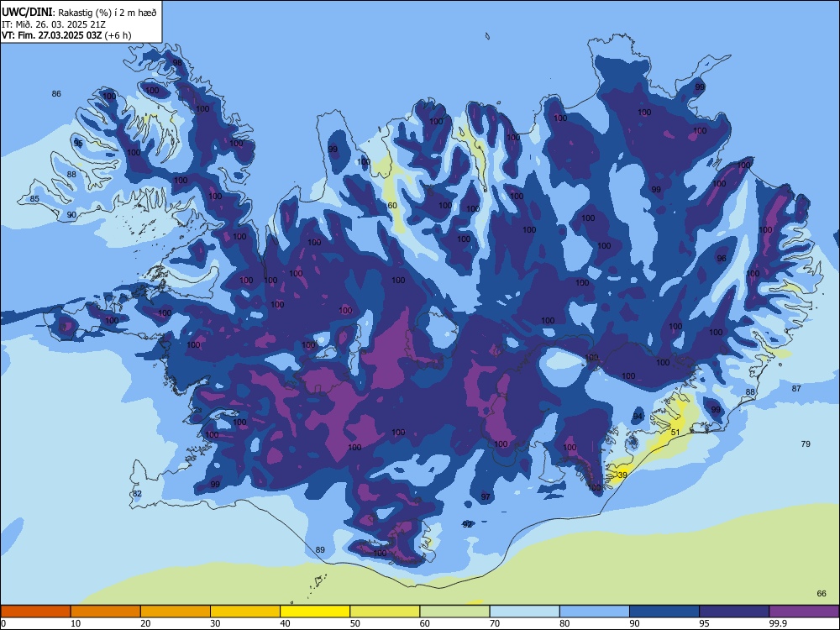Choose the 95–99.9 dark navy legend swatch
The height and width of the screenshot is (630, 840).
click(x=734, y=612)
